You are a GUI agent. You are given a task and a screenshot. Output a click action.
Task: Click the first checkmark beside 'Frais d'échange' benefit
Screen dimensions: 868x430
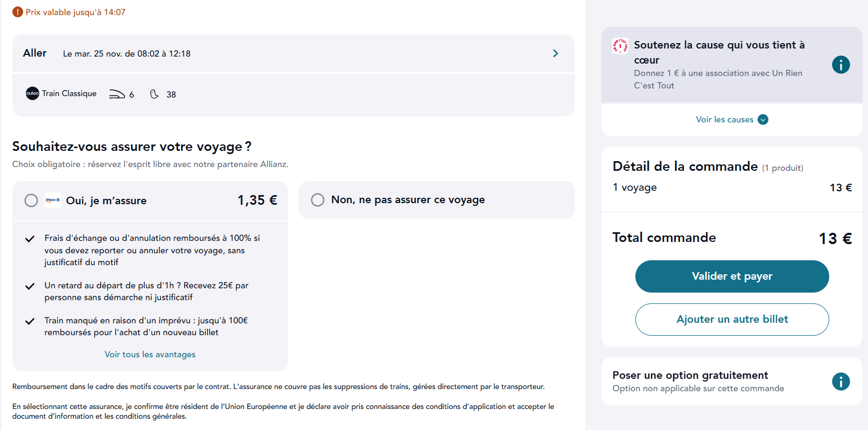tap(30, 239)
